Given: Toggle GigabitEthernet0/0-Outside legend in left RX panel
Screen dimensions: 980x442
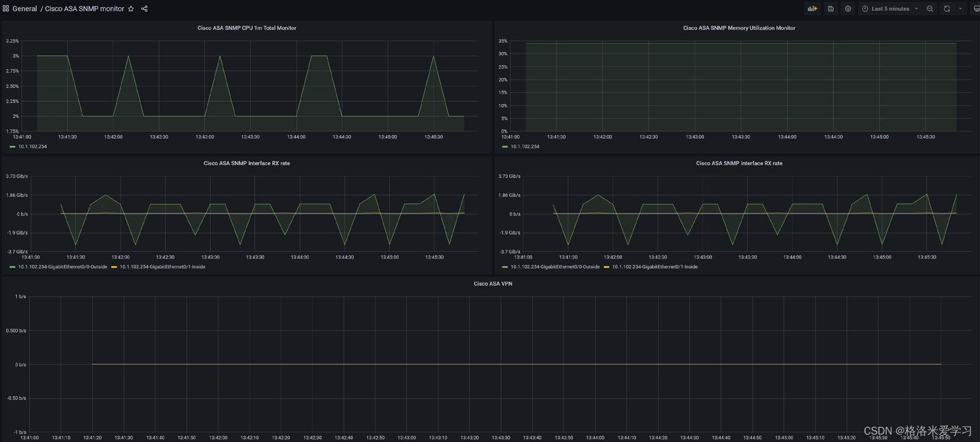Looking at the screenshot, I should coord(62,267).
